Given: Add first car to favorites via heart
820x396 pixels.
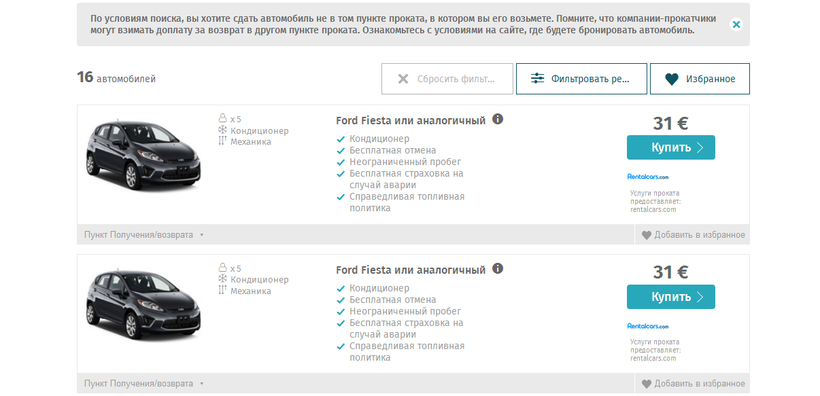Looking at the screenshot, I should click(x=646, y=235).
